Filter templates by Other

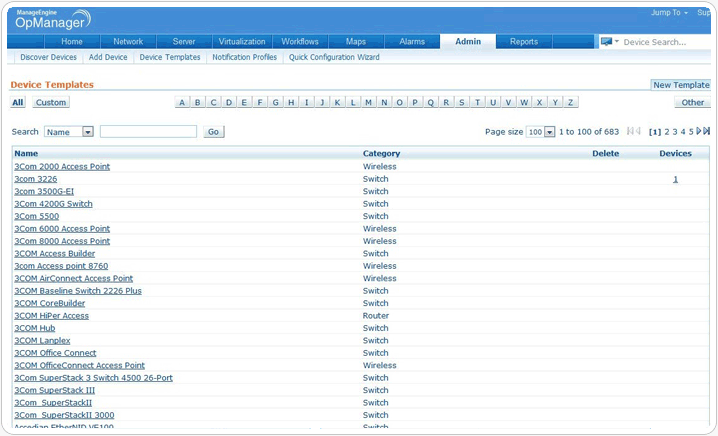click(692, 103)
